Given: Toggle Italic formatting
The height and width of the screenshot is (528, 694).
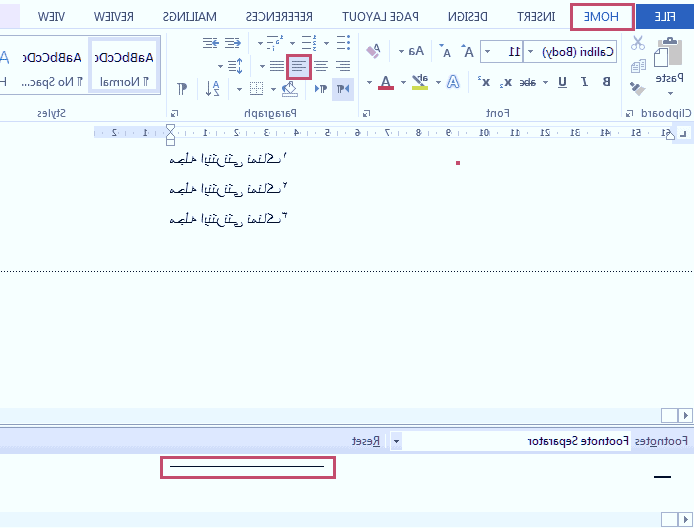Looking at the screenshot, I should click(584, 82).
